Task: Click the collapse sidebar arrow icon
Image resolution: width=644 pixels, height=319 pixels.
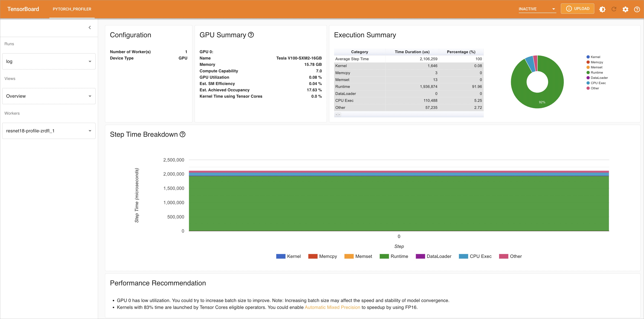Action: click(x=90, y=27)
